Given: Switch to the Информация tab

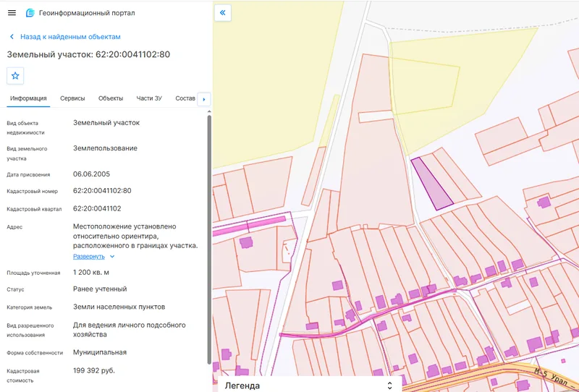Looking at the screenshot, I should tap(28, 98).
